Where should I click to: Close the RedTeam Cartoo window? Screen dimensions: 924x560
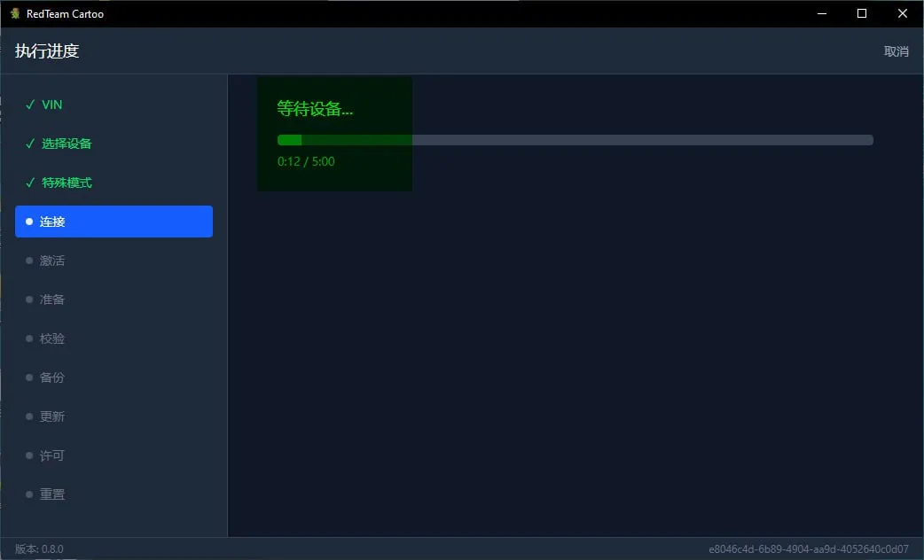(x=902, y=13)
